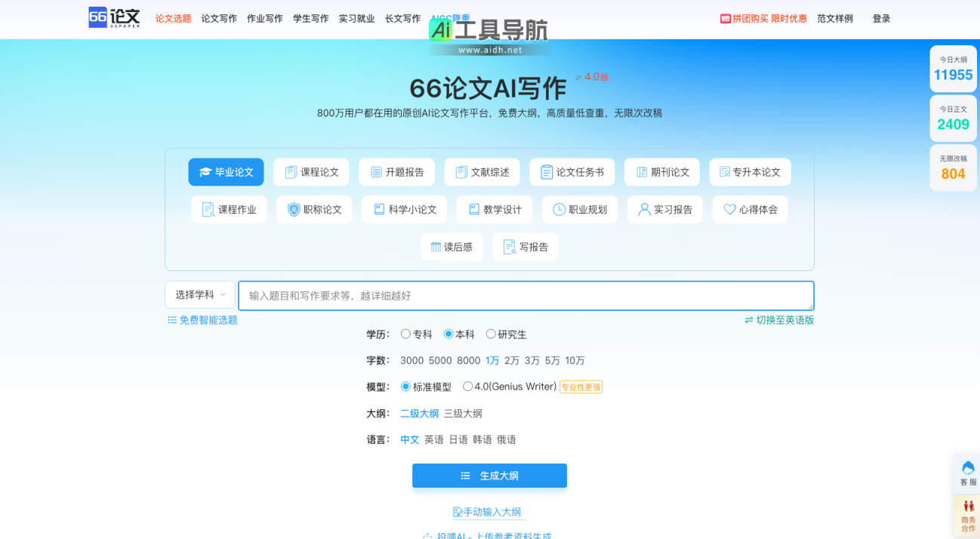Switch to the 课程论文 tab
980x539 pixels.
(310, 171)
